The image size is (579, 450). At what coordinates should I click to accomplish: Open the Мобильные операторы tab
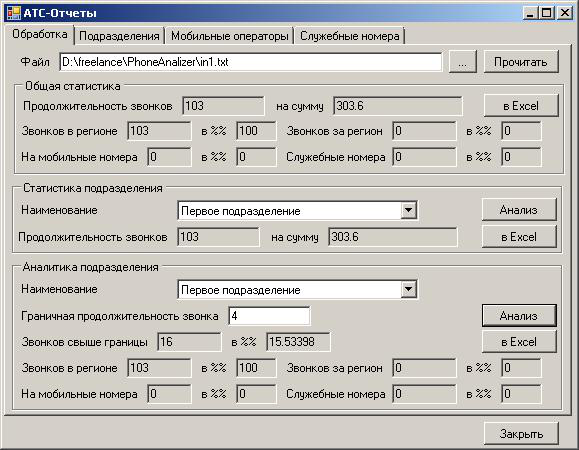click(x=229, y=36)
